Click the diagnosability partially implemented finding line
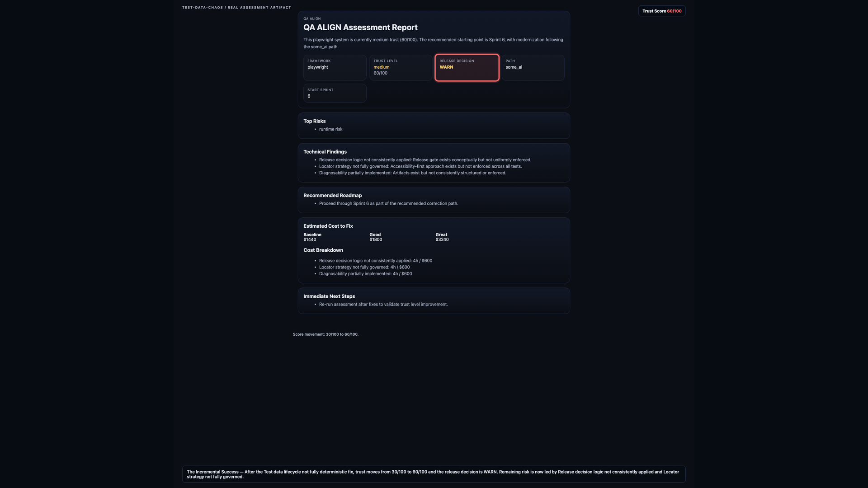 coord(413,173)
